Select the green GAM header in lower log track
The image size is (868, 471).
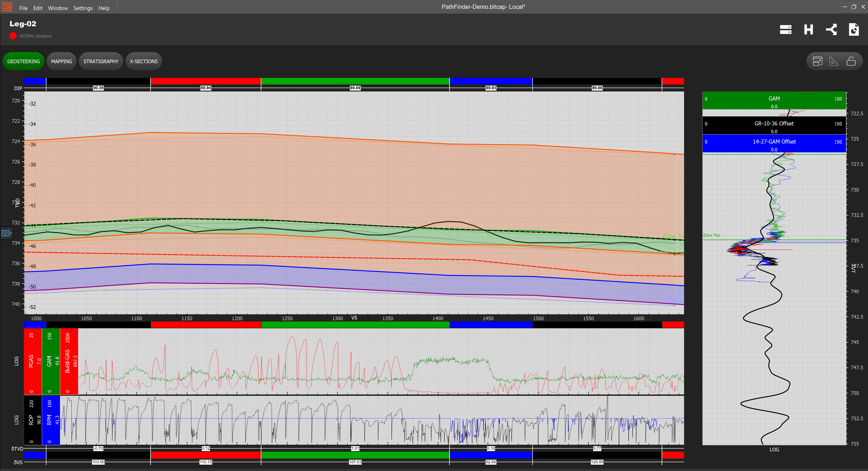[x=51, y=361]
